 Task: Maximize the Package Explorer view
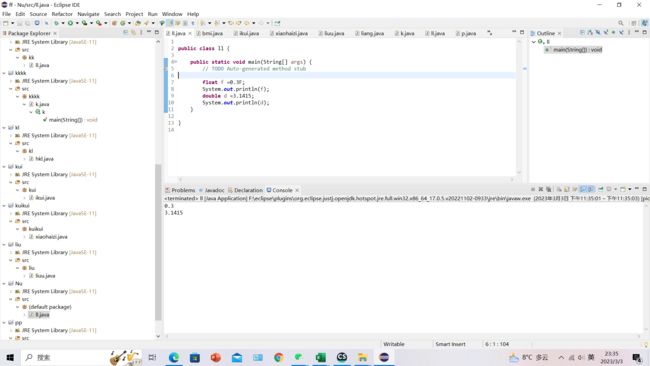(157, 32)
